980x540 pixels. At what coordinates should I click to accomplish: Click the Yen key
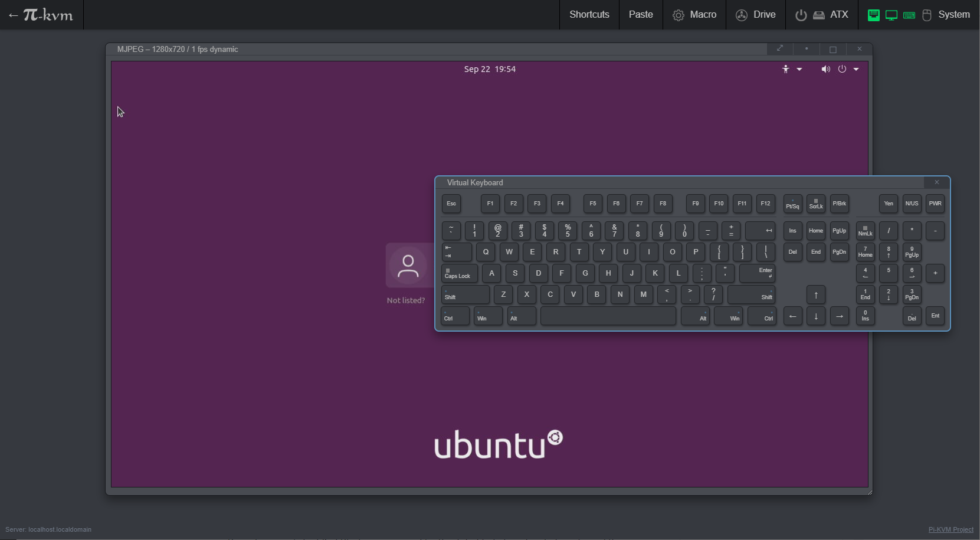(889, 204)
